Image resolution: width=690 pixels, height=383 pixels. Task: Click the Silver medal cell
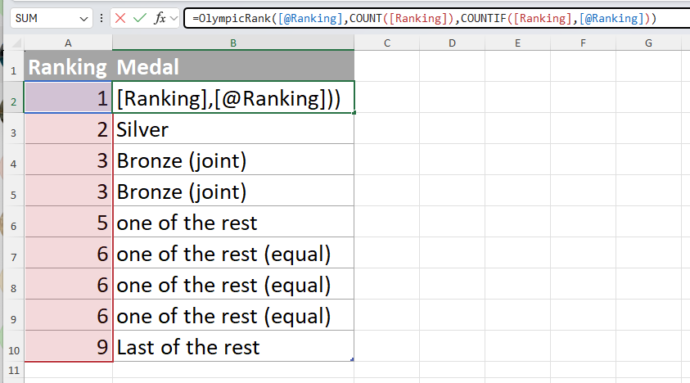(233, 129)
